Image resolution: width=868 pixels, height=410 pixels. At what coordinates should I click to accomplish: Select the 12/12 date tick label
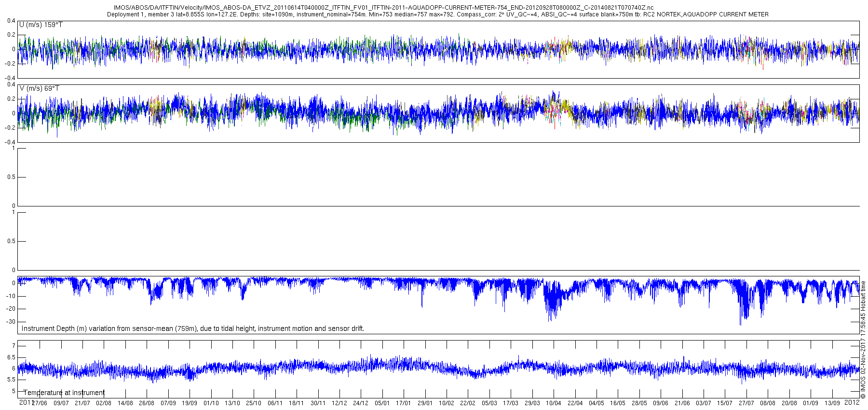(339, 403)
